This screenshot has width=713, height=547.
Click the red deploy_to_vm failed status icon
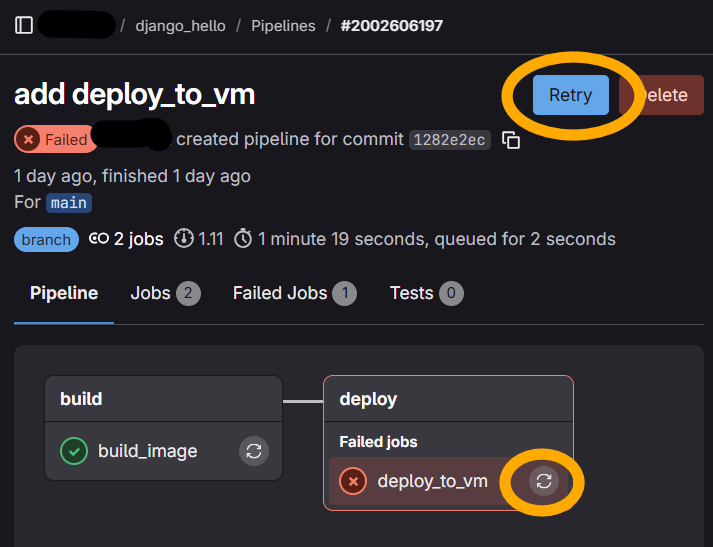(353, 481)
